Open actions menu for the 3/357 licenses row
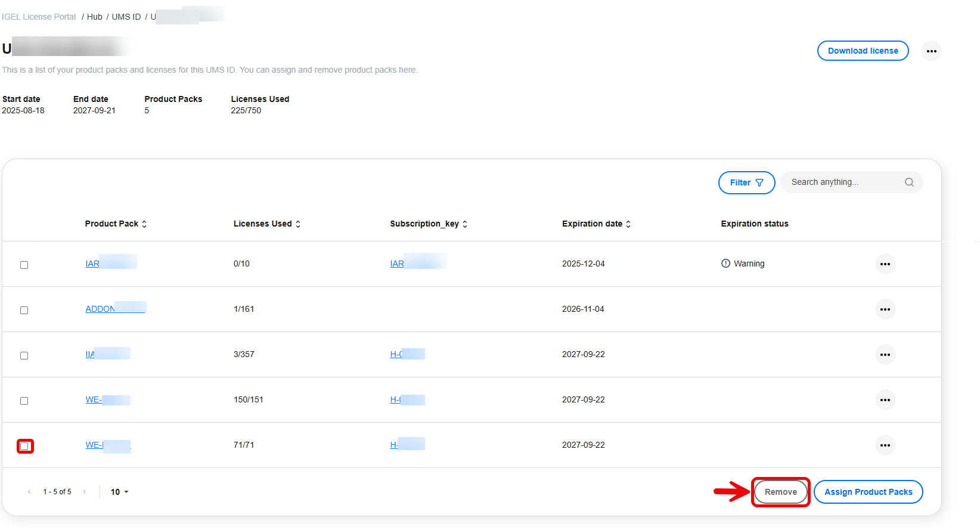The image size is (980, 530). coord(885,355)
